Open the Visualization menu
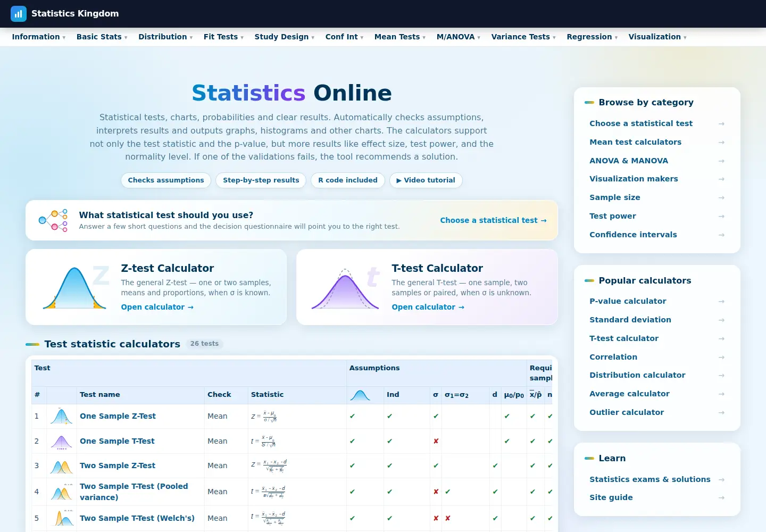The width and height of the screenshot is (766, 532). [x=657, y=37]
